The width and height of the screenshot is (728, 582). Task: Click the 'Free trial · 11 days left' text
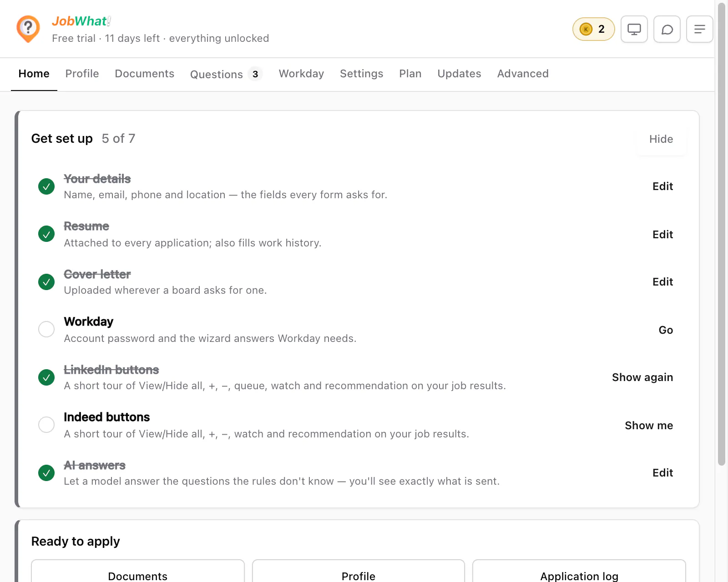click(106, 38)
